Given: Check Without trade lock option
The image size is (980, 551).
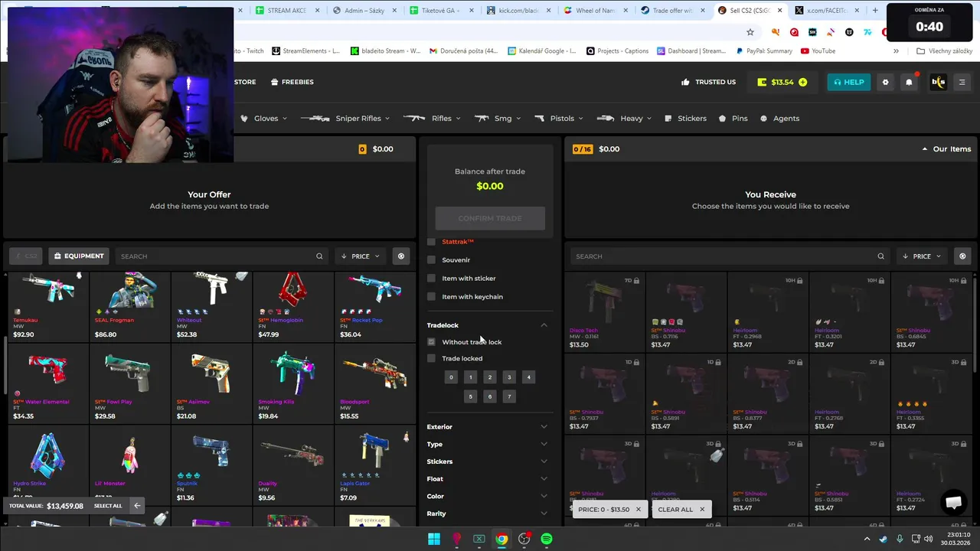Looking at the screenshot, I should click(431, 342).
